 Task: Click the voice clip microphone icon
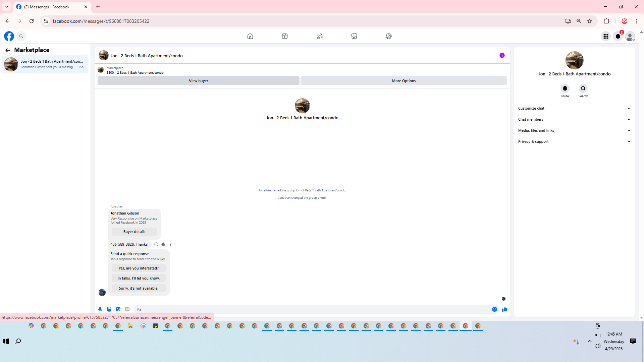point(100,309)
